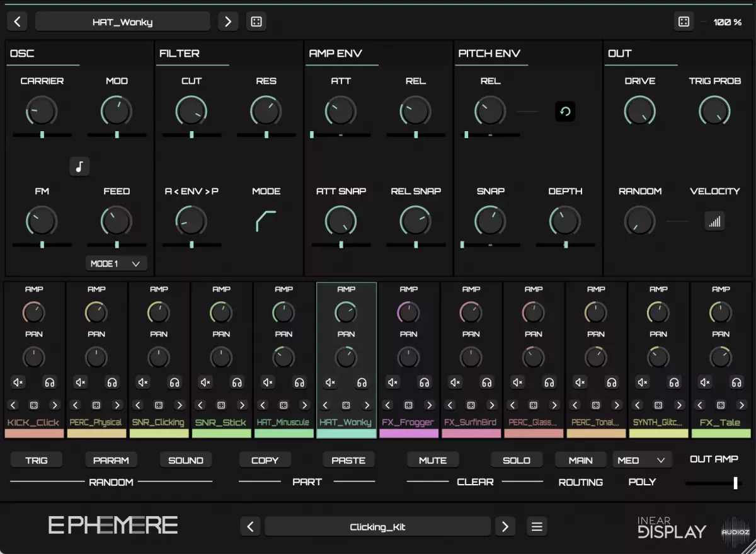Toggle the velocity bars icon in OUT section
The height and width of the screenshot is (554, 756).
click(714, 221)
